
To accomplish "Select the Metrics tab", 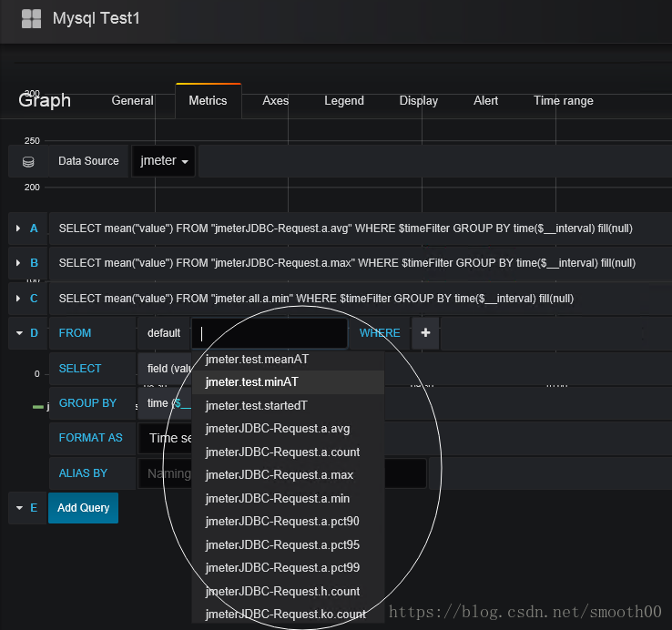I will 208,101.
